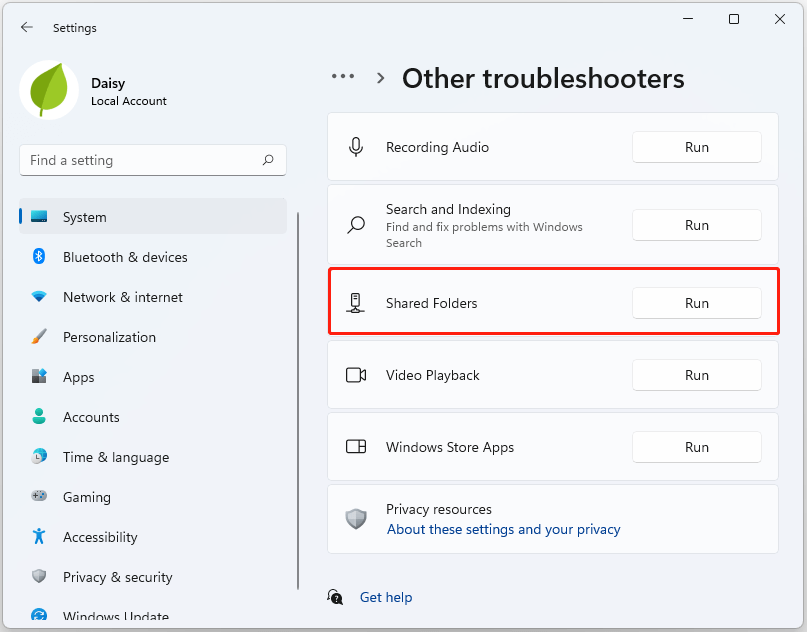Screen dimensions: 807x632
Task: Click the back arrow icon in Settings
Action: pyautogui.click(x=26, y=28)
